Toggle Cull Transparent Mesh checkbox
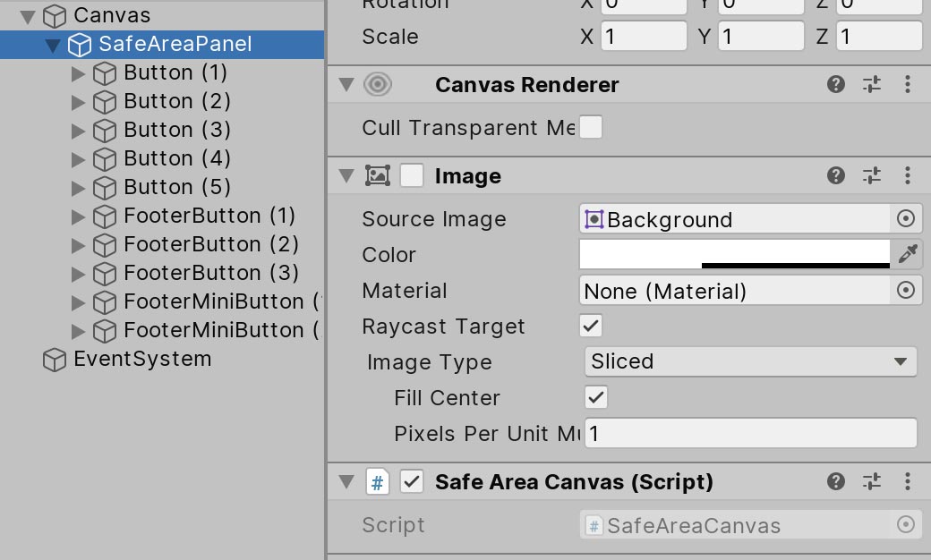The height and width of the screenshot is (560, 931). [591, 128]
